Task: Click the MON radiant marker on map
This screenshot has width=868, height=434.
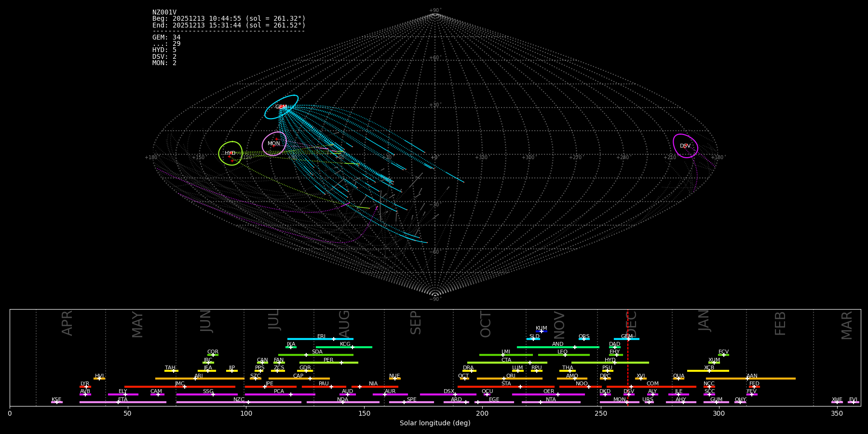Action: [x=274, y=144]
